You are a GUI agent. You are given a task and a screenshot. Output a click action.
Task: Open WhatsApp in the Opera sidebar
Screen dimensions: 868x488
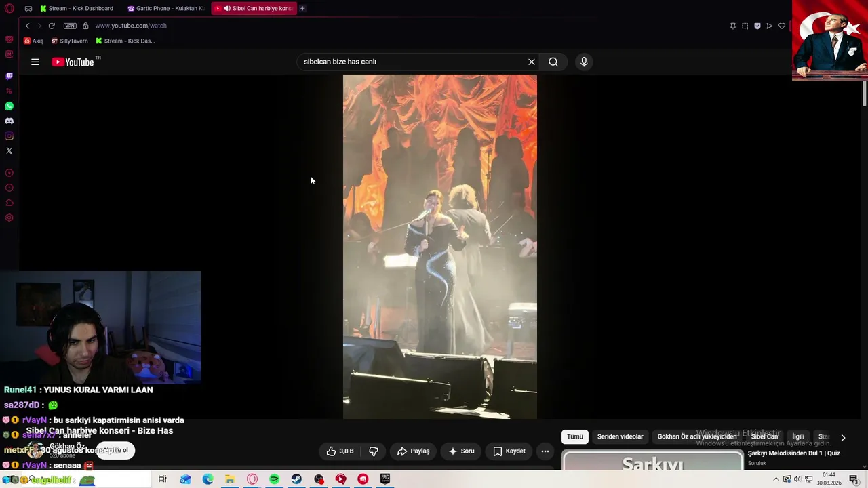tap(9, 106)
